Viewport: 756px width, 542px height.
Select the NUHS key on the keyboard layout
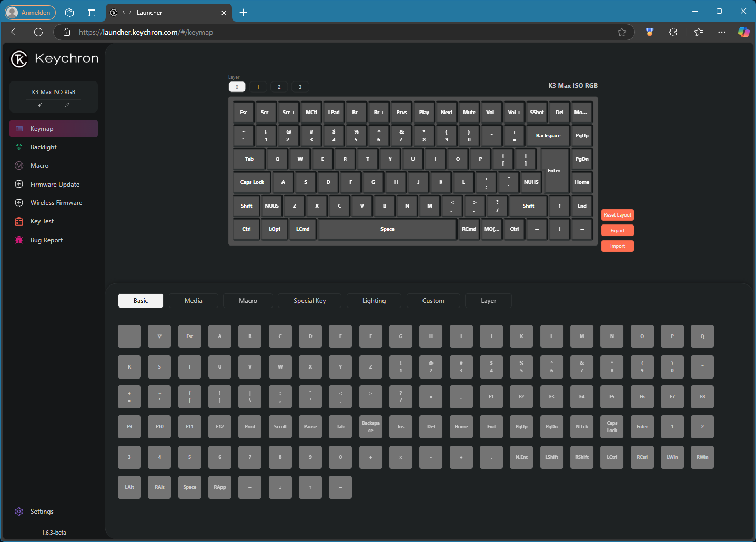click(x=531, y=182)
